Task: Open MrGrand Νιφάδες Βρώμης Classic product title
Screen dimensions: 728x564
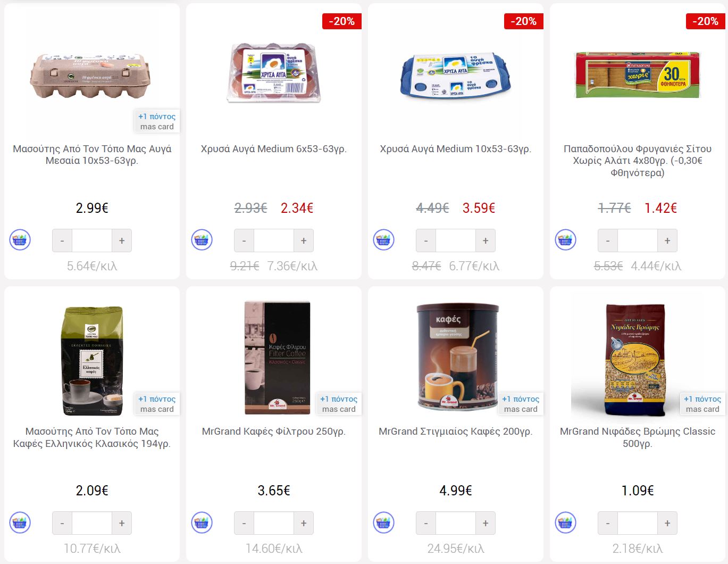Action: click(x=638, y=437)
